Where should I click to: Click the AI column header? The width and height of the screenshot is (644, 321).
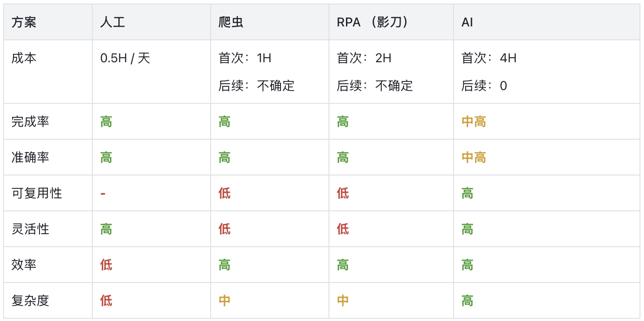tap(467, 22)
